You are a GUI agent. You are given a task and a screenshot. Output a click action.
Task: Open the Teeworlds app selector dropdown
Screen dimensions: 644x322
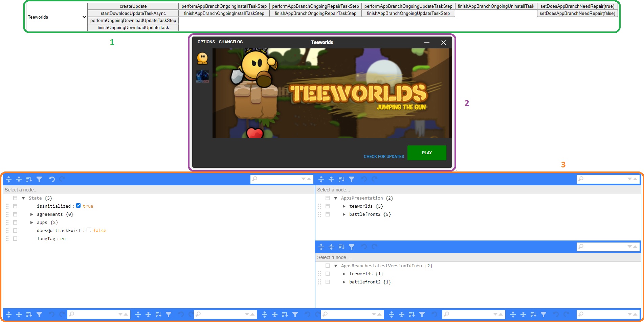pyautogui.click(x=57, y=17)
